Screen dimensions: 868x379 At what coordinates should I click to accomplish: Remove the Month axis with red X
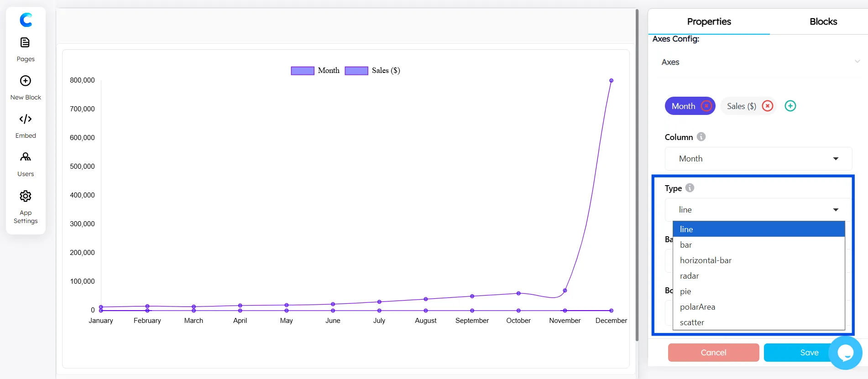pos(706,106)
